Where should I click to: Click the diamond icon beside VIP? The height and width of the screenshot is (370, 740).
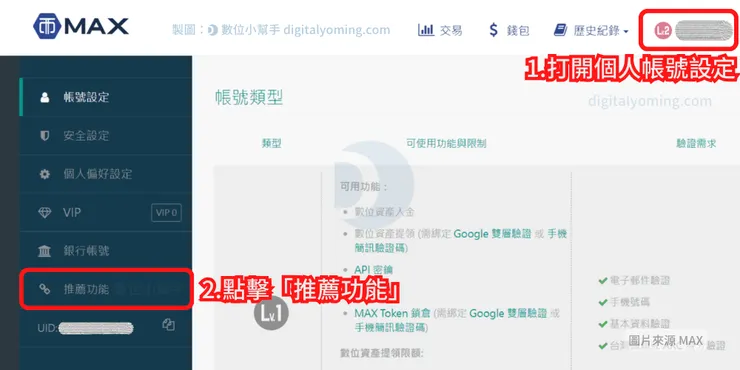click(45, 213)
